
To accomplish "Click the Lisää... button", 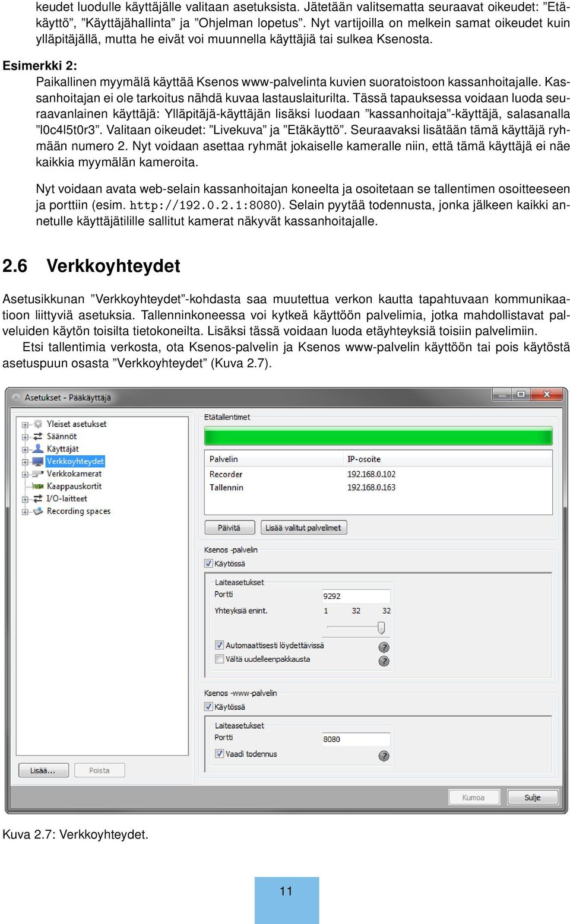I will coord(43,770).
